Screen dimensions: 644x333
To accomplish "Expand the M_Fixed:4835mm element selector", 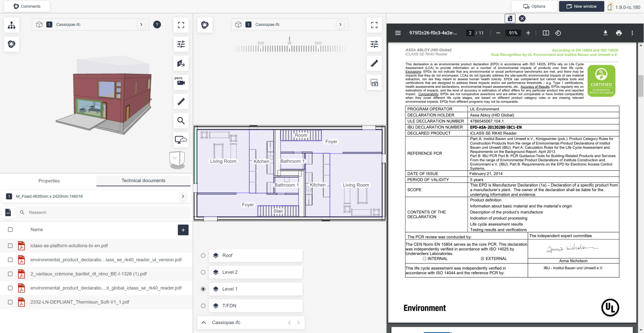I will [183, 197].
